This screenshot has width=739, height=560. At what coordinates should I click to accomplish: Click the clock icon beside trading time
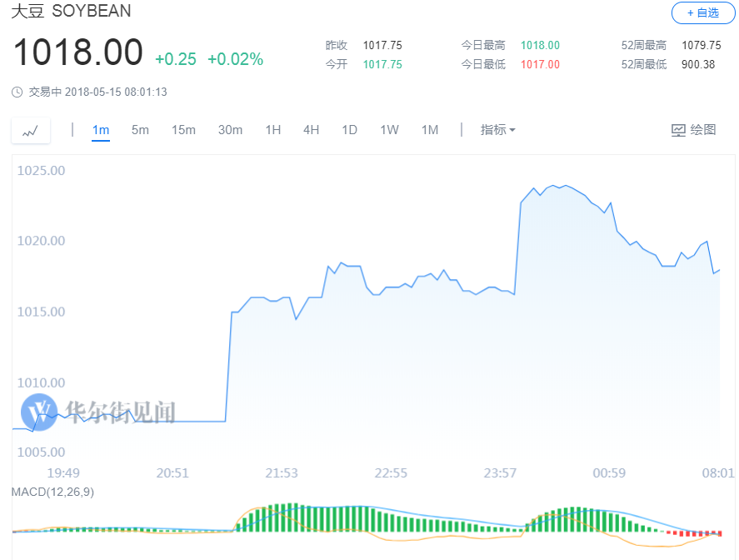coord(17,92)
